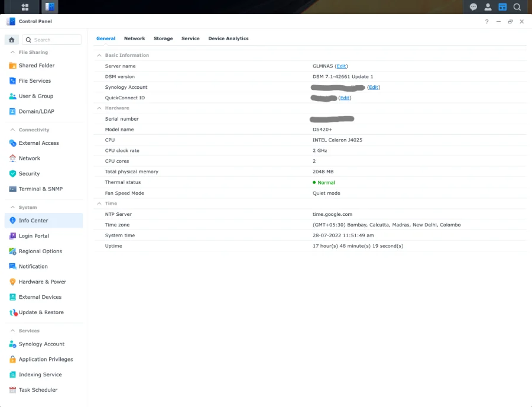Maximize the Control Panel window
Screen dimensions: 532x407
pos(510,21)
